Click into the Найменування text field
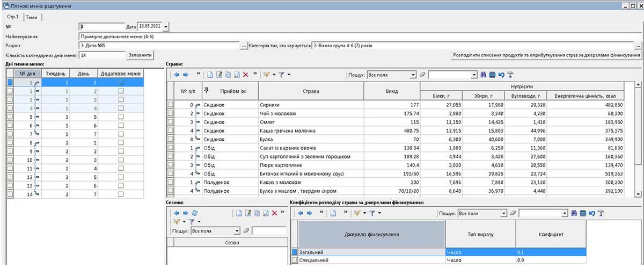The width and height of the screenshot is (644, 268). pos(322,37)
